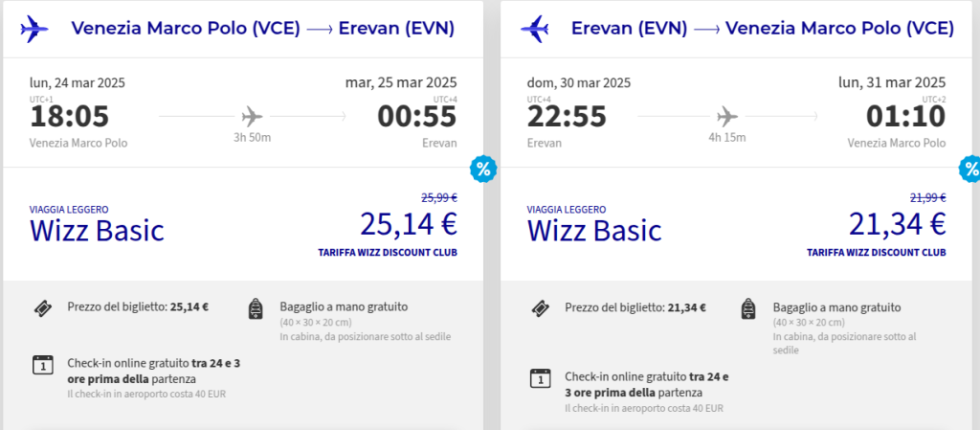Click TARIFFA WIZZ DISCOUNT CLUB label on return

click(x=876, y=253)
